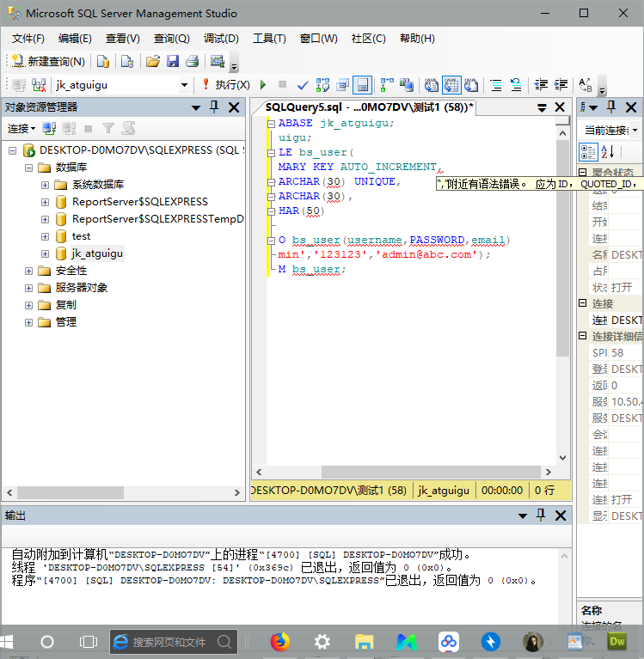The height and width of the screenshot is (659, 644).
Task: Click the query editor horizontal scrollbar thumb
Action: [431, 472]
